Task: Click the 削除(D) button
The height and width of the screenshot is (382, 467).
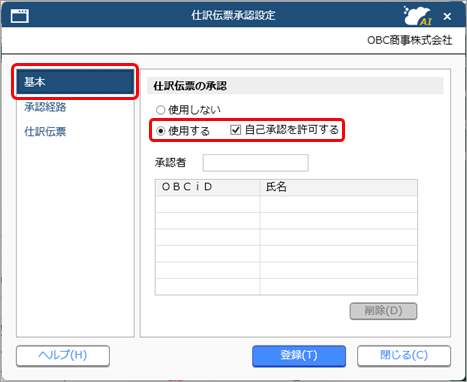Action: tap(383, 311)
